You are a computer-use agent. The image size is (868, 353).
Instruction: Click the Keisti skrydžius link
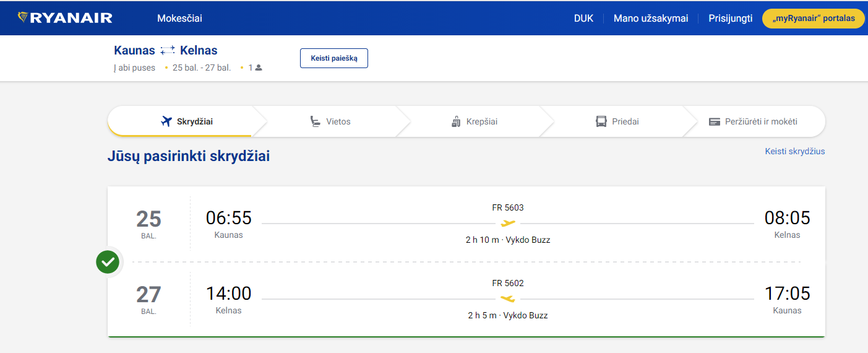point(794,151)
